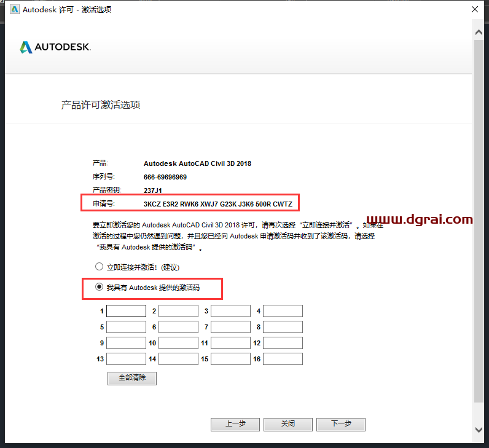The height and width of the screenshot is (448, 489).
Task: Click the request code 3KCZ E3R2 RWK6 text
Action: [x=218, y=204]
